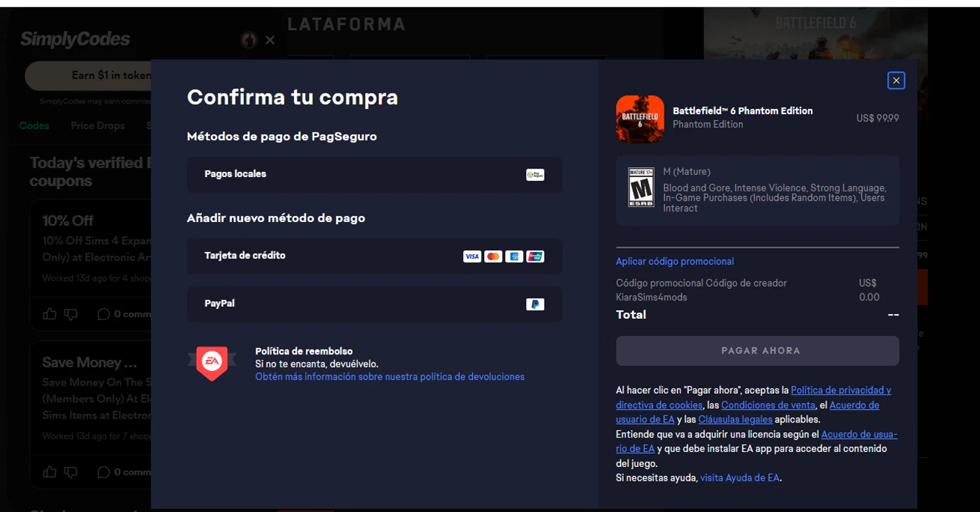Click the PayPal logo icon
This screenshot has height=512, width=980.
(535, 304)
